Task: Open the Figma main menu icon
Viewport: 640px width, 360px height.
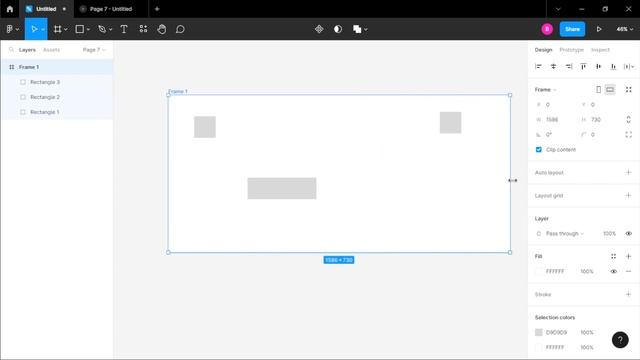Action: pyautogui.click(x=10, y=29)
